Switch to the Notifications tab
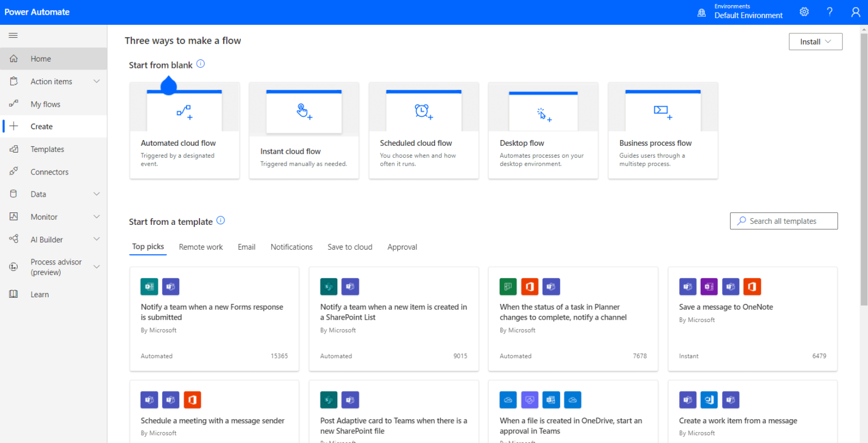 [292, 247]
